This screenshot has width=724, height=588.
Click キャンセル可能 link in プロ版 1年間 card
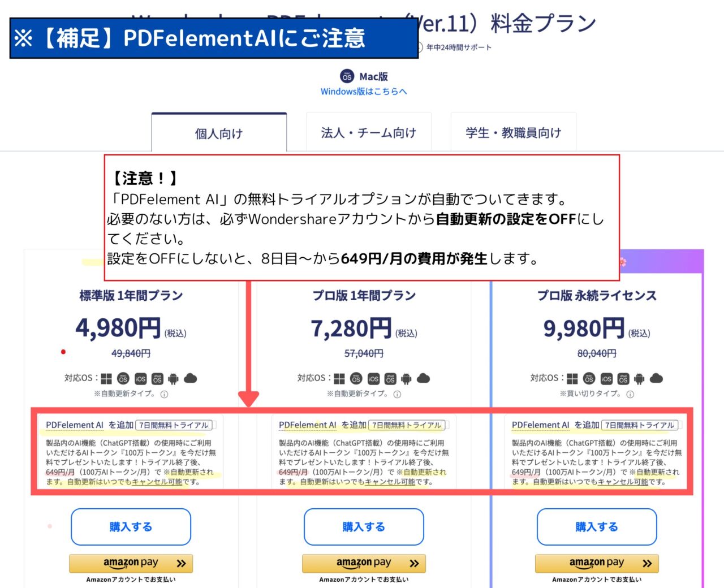pyautogui.click(x=390, y=482)
